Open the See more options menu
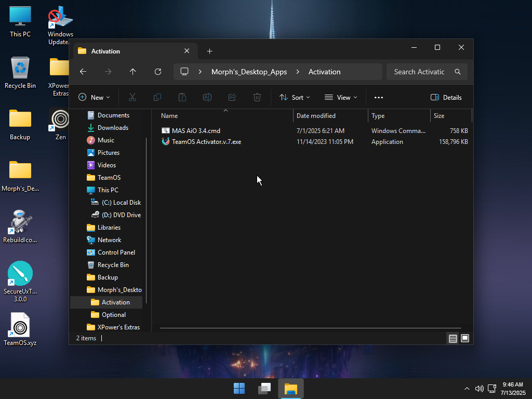 [x=379, y=97]
